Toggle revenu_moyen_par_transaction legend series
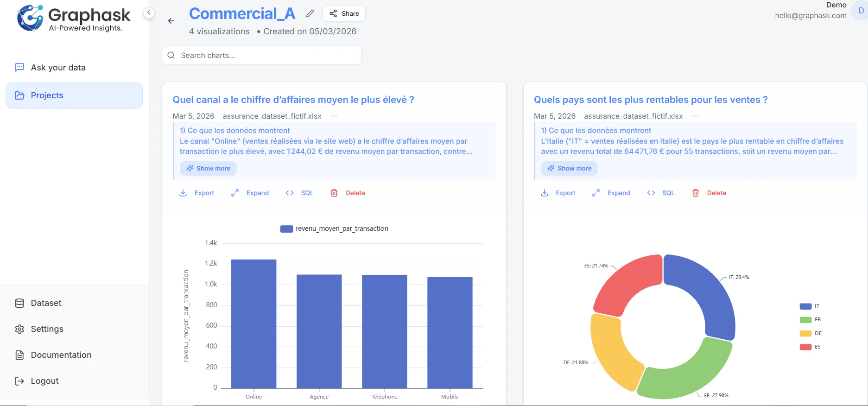The image size is (868, 406). [334, 228]
